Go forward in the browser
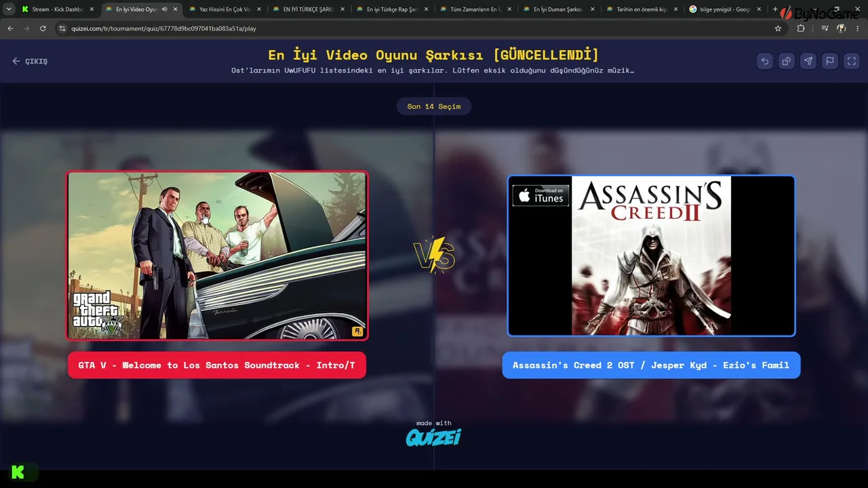Screen dimensions: 868x488 click(x=26, y=28)
